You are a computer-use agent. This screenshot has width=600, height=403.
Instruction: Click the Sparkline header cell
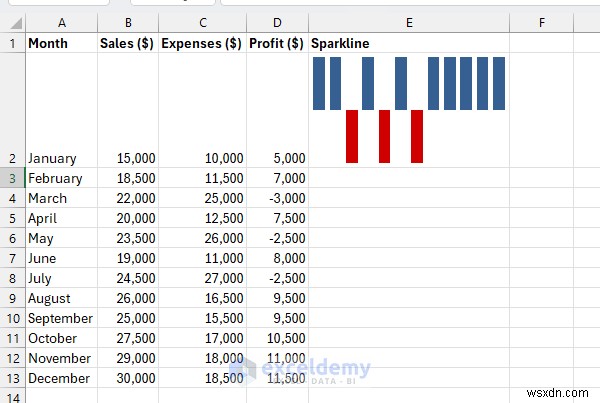[409, 43]
